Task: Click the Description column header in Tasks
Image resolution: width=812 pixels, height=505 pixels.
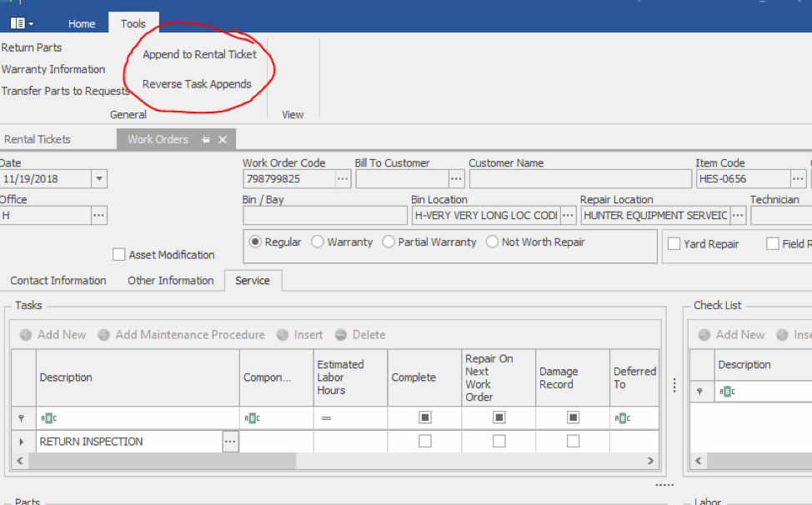Action: (138, 377)
